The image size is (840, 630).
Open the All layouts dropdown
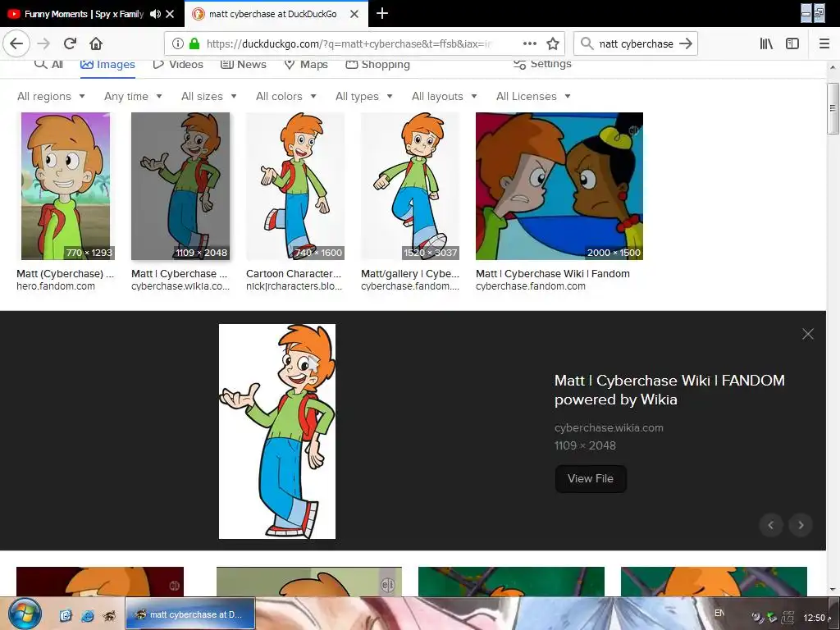(444, 97)
